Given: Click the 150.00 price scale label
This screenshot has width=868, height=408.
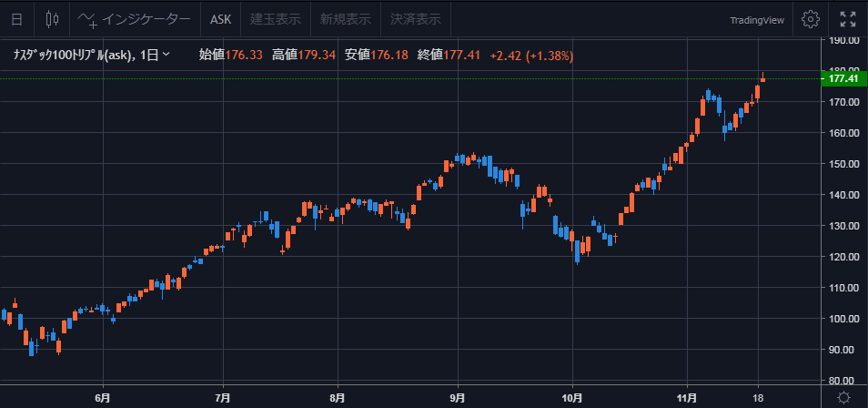Looking at the screenshot, I should click(x=843, y=164).
